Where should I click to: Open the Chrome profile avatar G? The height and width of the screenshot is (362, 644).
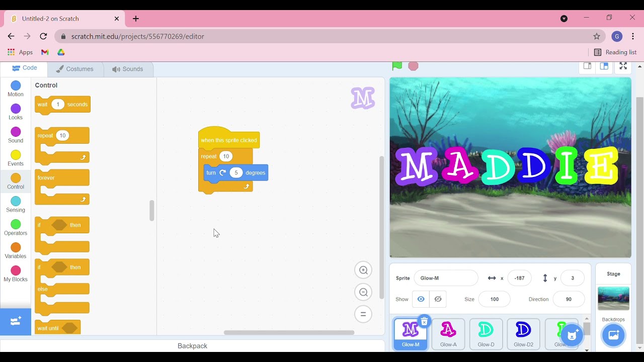617,36
